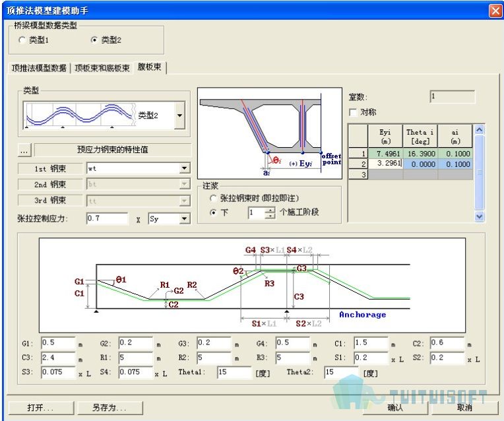The height and width of the screenshot is (421, 504).
Task: Edit the C1 input field
Action: tap(371, 343)
